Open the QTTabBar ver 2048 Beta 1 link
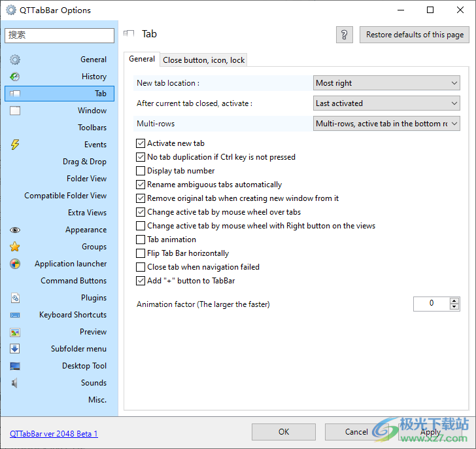The image size is (476, 449). tap(54, 434)
